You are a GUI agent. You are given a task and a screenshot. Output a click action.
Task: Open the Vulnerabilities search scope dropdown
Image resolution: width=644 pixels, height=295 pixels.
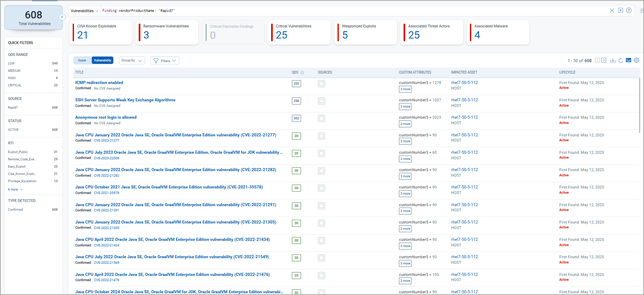pos(84,11)
